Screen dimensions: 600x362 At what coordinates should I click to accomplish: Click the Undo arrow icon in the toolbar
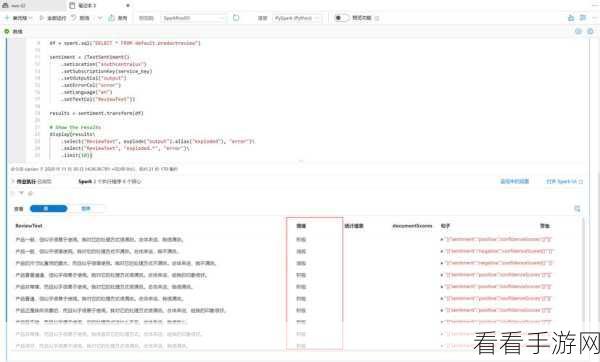(73, 18)
